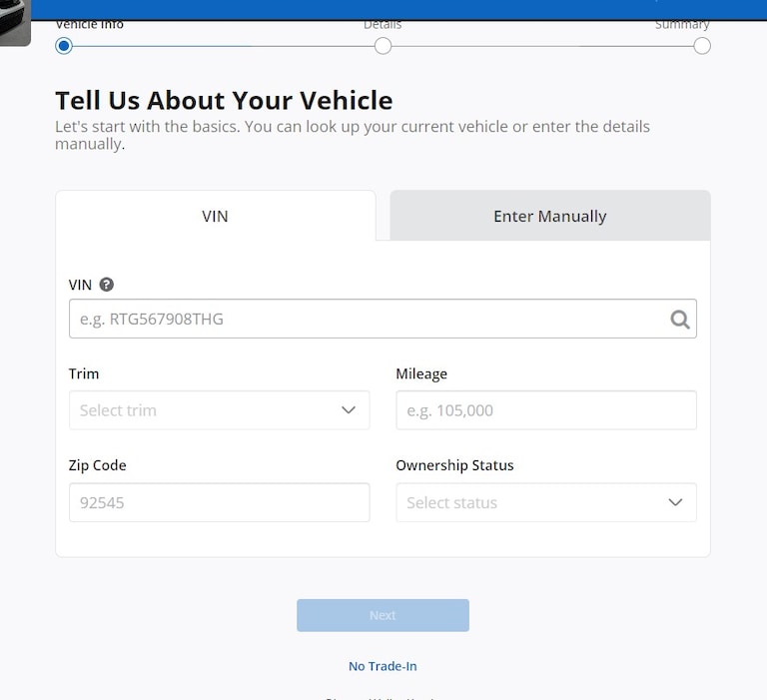
Task: Open the Select trim dropdown
Action: click(x=219, y=410)
